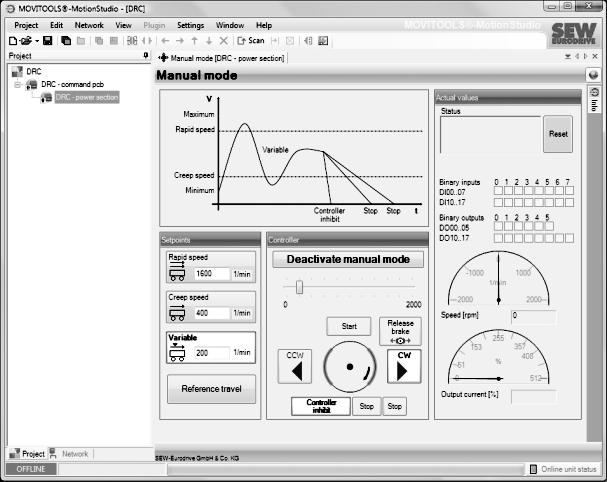
Task: Click Deactivate manual mode button
Action: tap(348, 259)
